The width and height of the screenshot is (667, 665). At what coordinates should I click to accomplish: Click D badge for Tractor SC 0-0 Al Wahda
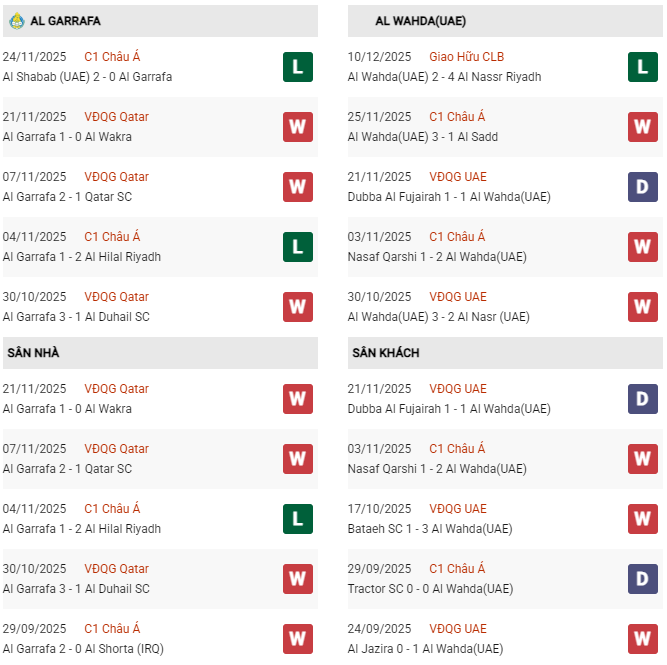coord(643,579)
